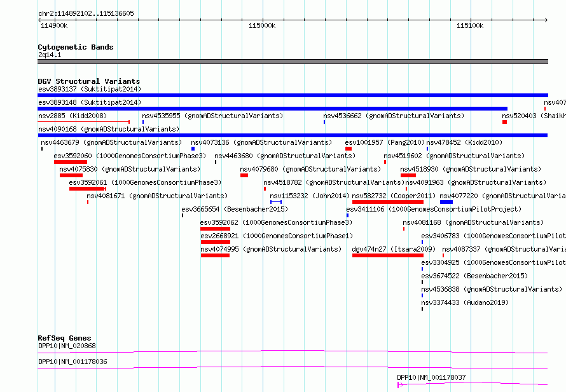The image size is (566, 392).
Task: Click the Cytogenetic Bands track title
Action: (76, 47)
